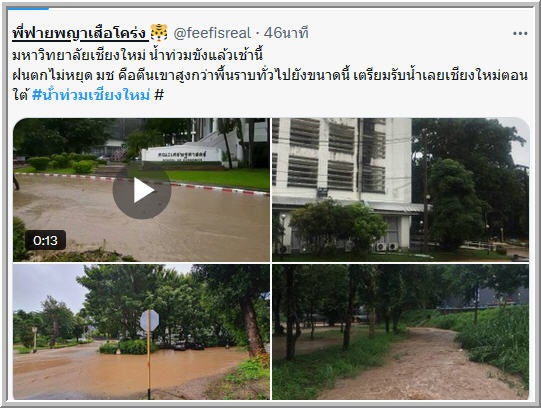Open the @feefisreal handle link
Viewport: 541px width, 408px height.
pyautogui.click(x=212, y=33)
